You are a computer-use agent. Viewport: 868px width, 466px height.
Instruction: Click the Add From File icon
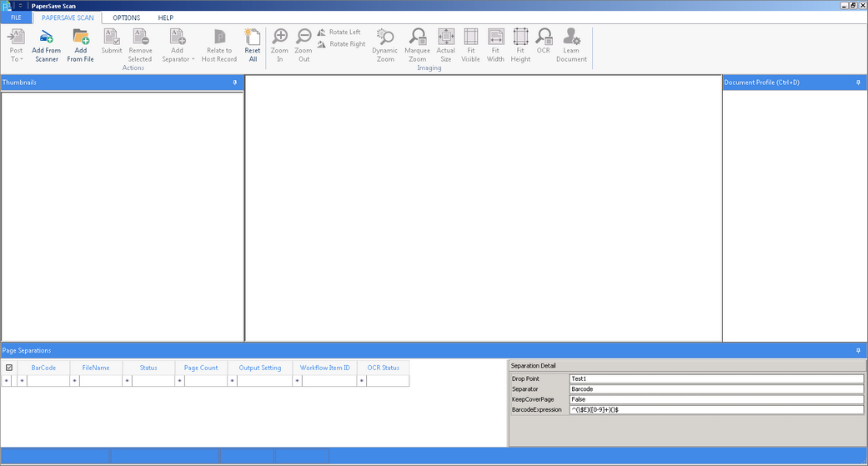81,37
